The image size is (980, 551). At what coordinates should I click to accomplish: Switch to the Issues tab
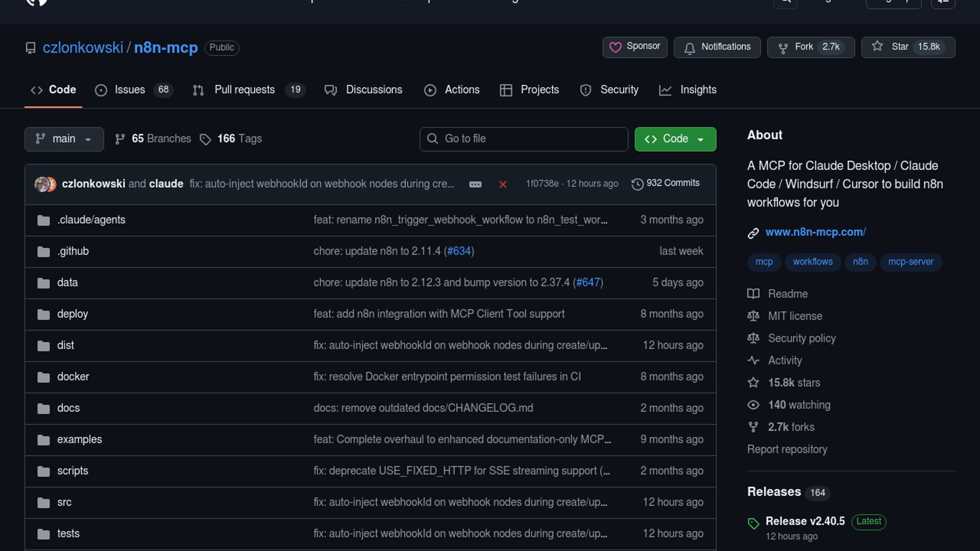130,90
